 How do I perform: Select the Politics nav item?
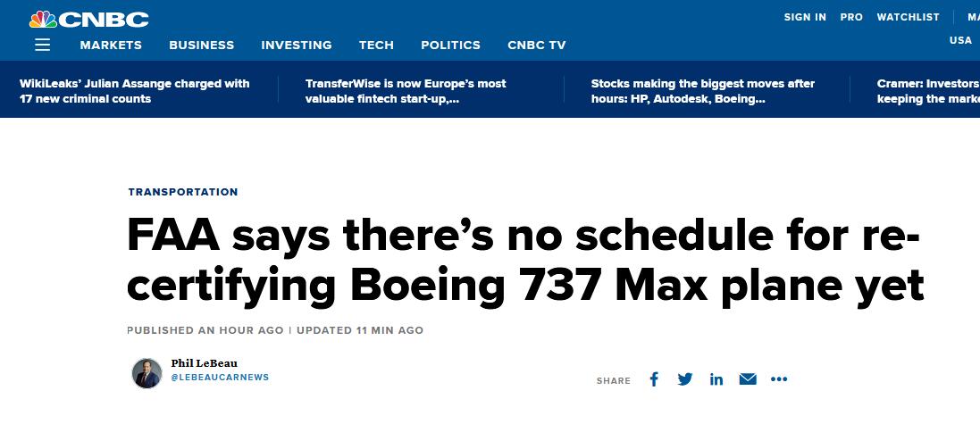click(450, 45)
